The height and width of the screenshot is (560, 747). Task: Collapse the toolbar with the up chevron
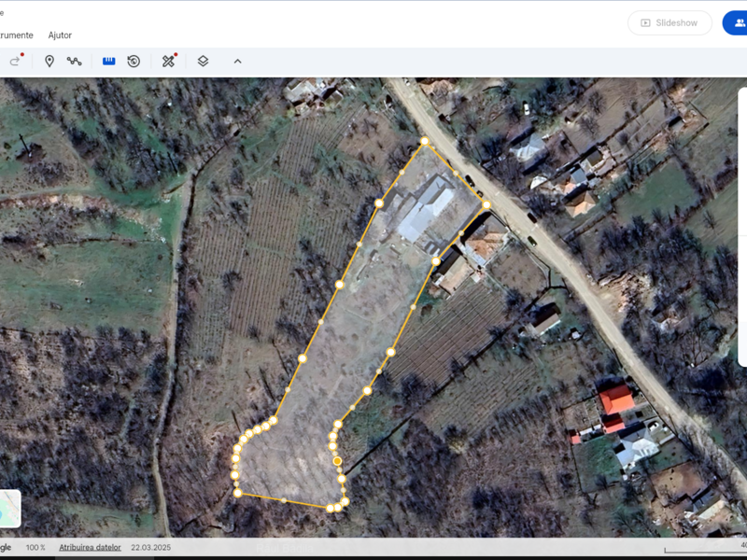point(238,61)
